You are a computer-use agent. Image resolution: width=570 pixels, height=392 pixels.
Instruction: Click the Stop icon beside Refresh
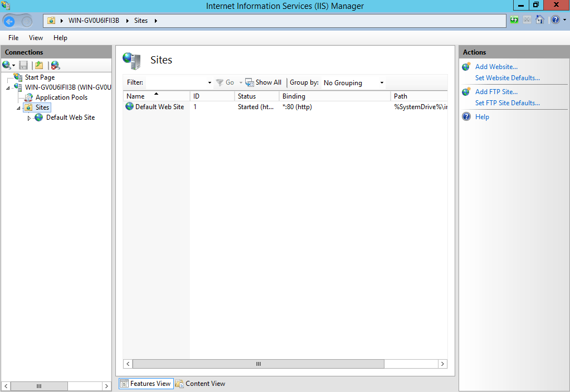(x=527, y=19)
